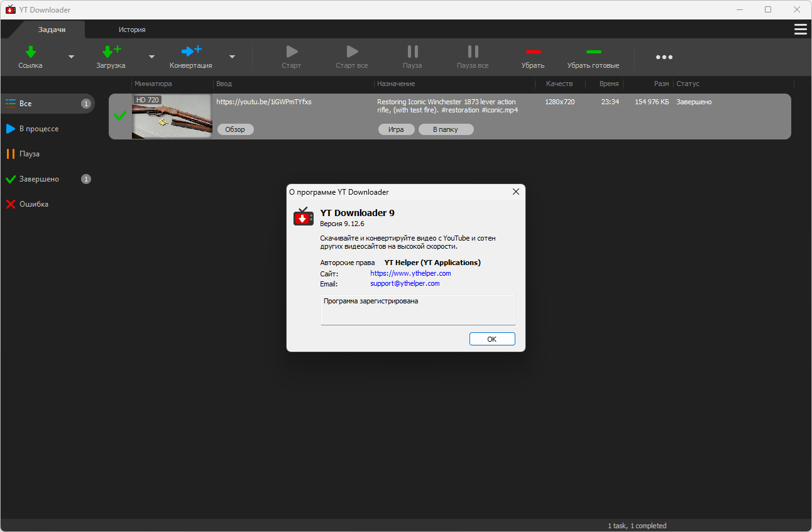812x532 pixels.
Task: Open the https://www.ythelper.com link
Action: 410,273
